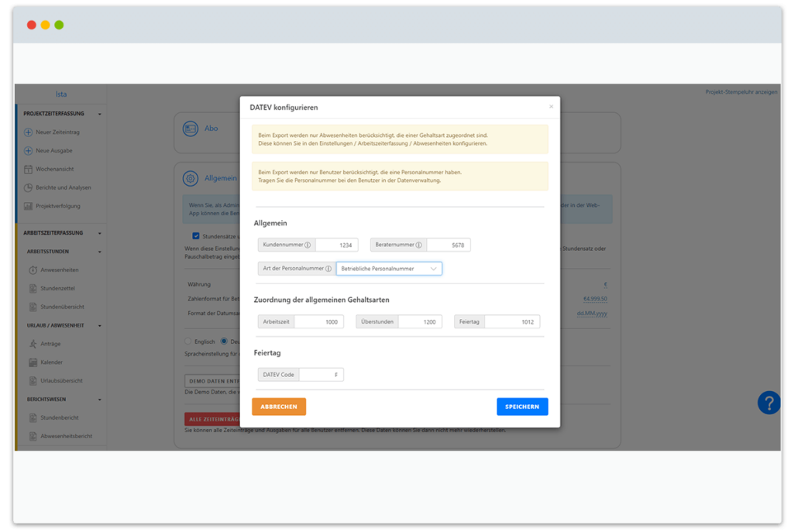Open the Betriebliche Personalnummer dropdown
Screen dimensions: 798x532
389,269
